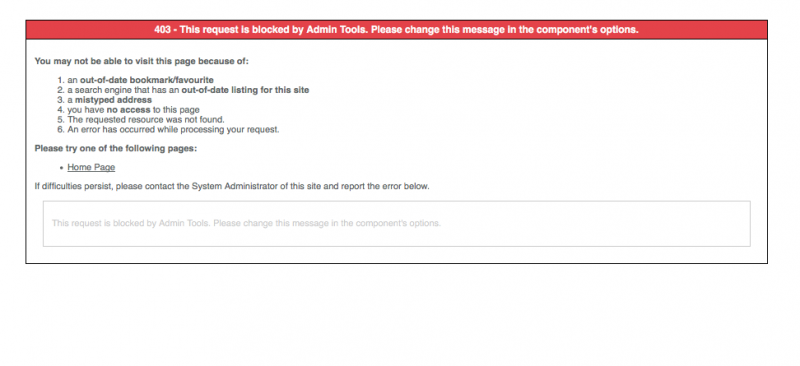Image resolution: width=800 pixels, height=366 pixels.
Task: Select the "403" code in the red header
Action: point(162,30)
